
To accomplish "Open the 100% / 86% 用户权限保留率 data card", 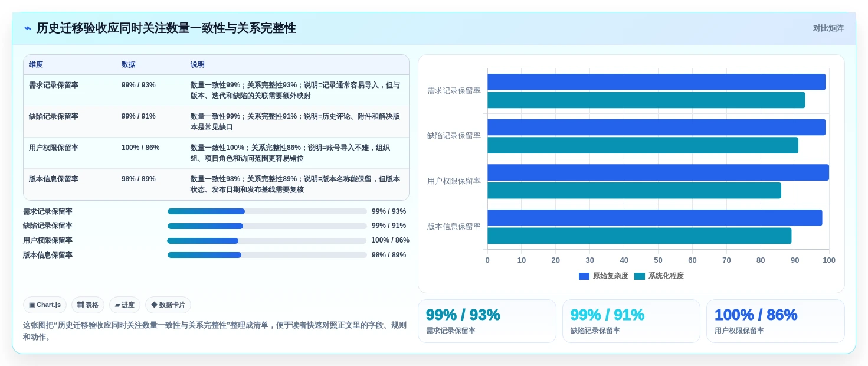I will 775,321.
